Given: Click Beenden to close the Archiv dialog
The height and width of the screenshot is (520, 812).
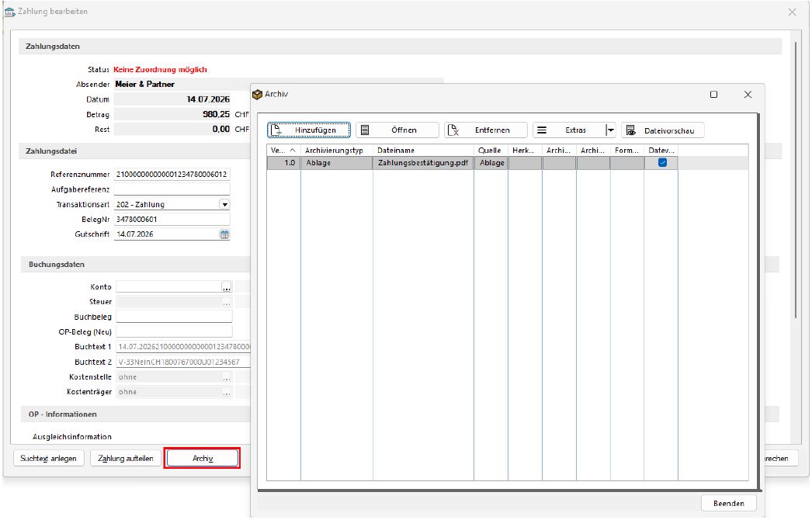Looking at the screenshot, I should 729,503.
